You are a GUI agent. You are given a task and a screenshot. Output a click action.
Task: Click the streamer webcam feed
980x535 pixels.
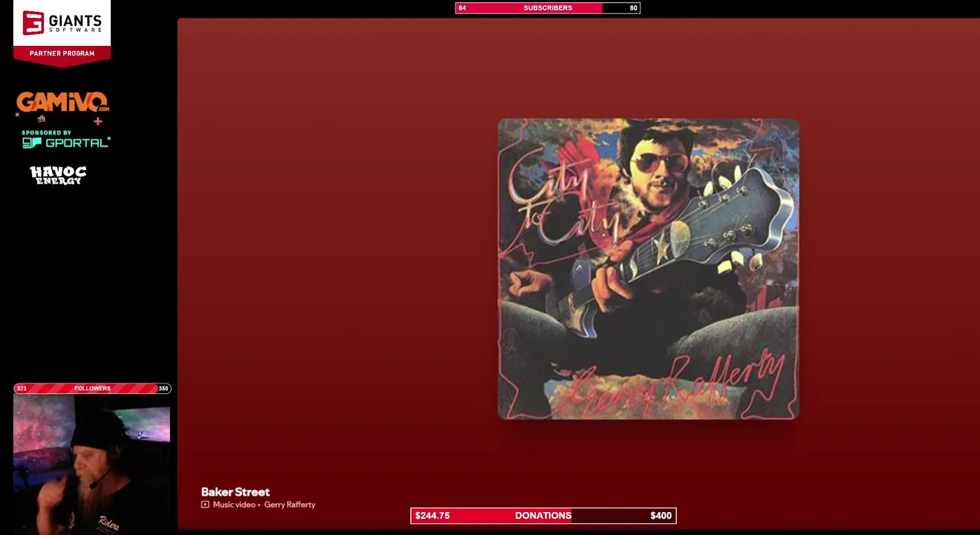point(92,464)
